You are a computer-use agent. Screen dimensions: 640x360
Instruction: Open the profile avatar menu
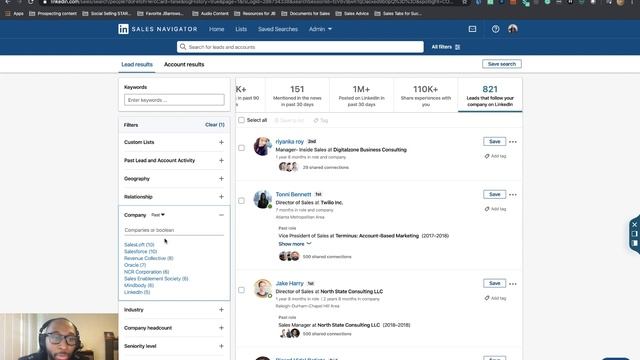[513, 29]
